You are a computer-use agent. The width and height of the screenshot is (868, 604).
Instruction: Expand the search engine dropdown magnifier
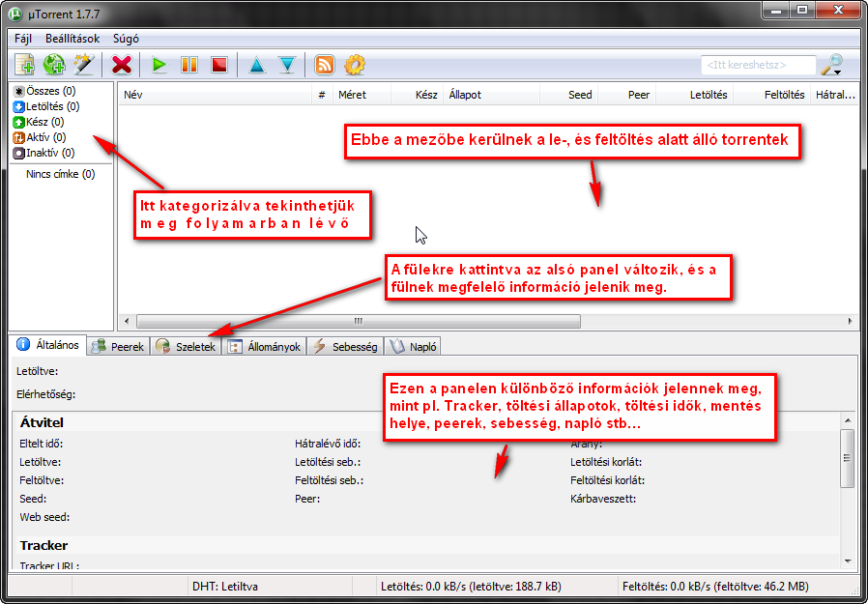point(831,65)
